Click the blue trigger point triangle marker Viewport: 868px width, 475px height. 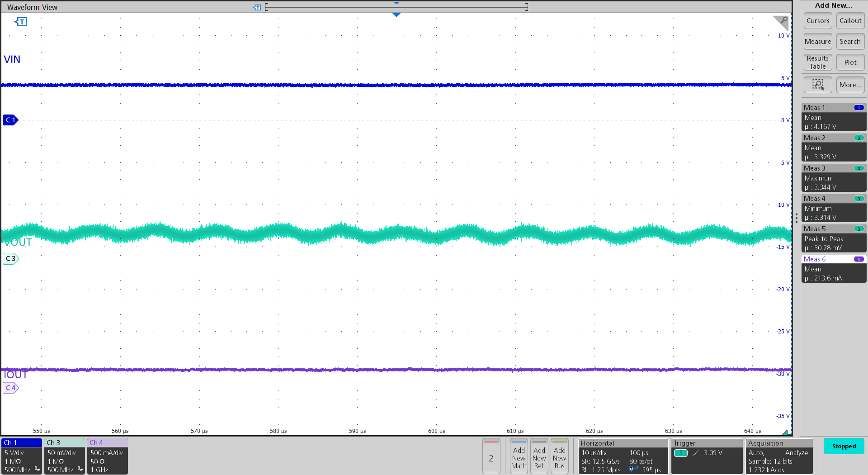[396, 15]
